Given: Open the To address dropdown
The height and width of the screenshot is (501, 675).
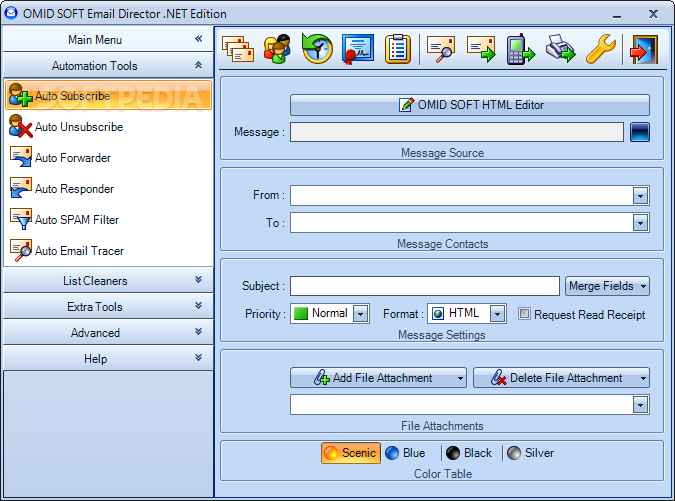Looking at the screenshot, I should click(x=641, y=223).
